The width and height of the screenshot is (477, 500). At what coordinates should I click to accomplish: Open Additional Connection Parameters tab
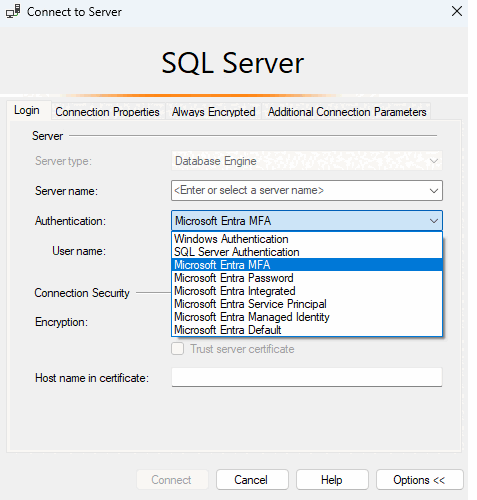pos(347,112)
